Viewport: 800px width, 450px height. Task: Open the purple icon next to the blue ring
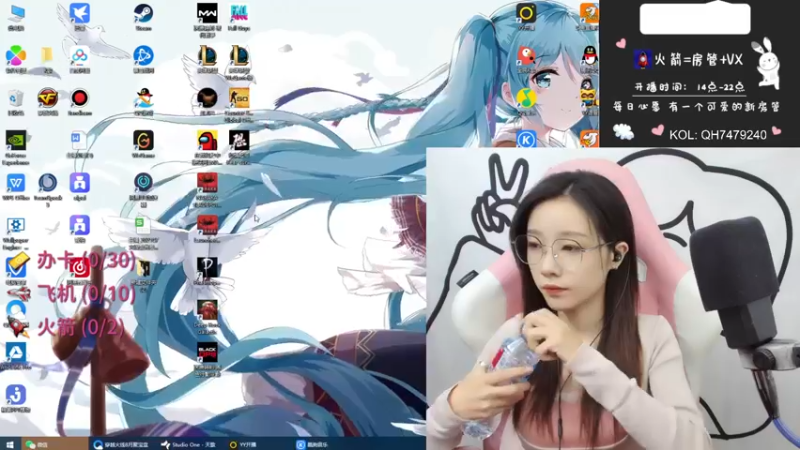tap(80, 183)
